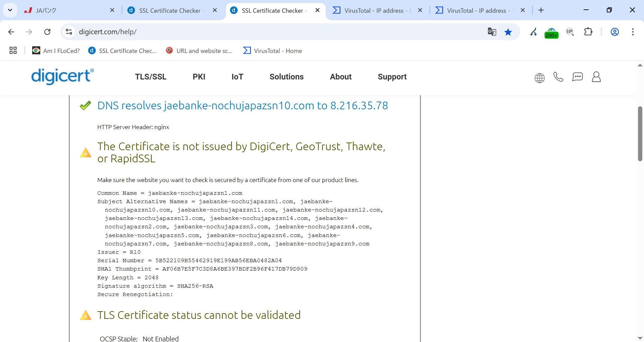
Task: View site information icon in address bar
Action: [x=69, y=32]
